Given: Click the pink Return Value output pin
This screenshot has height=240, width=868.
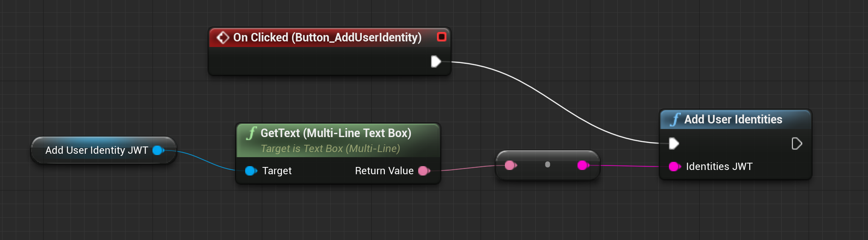Looking at the screenshot, I should pyautogui.click(x=424, y=171).
